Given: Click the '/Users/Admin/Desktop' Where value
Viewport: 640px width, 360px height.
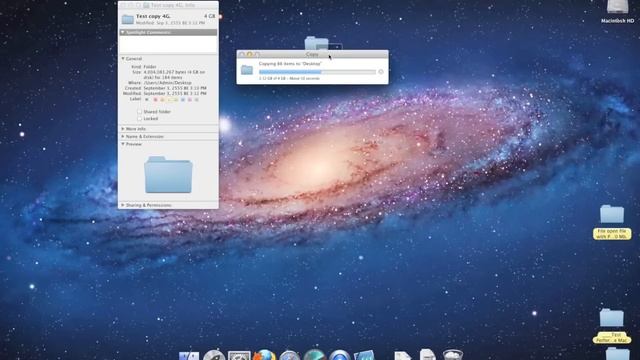Looking at the screenshot, I should 167,82.
